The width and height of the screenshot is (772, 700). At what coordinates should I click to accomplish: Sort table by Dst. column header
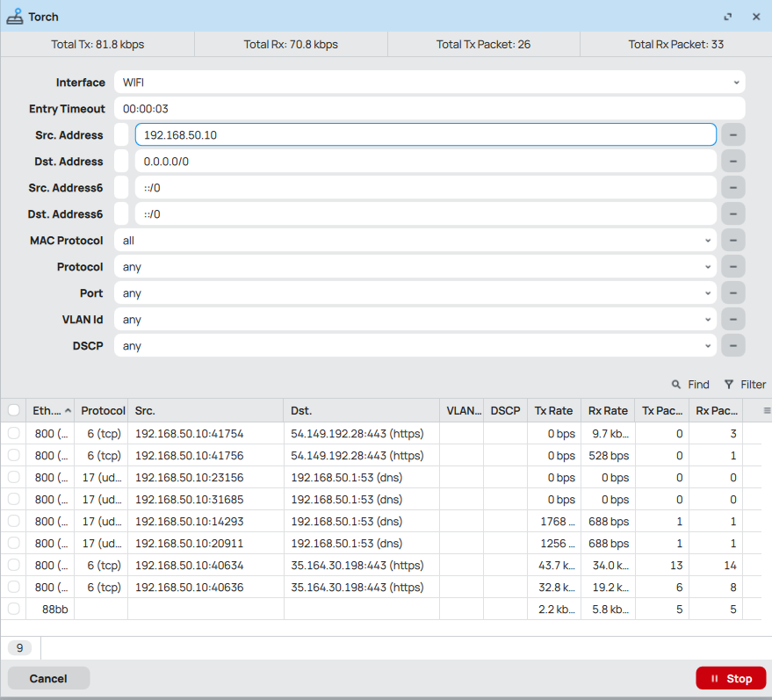361,410
